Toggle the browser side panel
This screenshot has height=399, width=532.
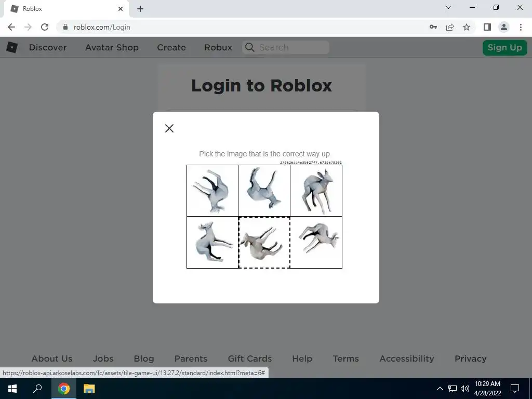487,27
